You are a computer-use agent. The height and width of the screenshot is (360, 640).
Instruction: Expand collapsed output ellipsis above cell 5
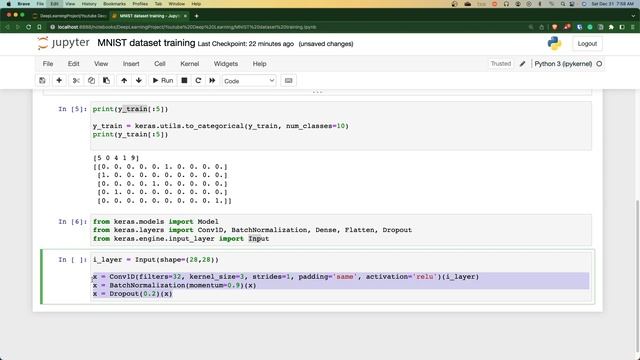317,92
